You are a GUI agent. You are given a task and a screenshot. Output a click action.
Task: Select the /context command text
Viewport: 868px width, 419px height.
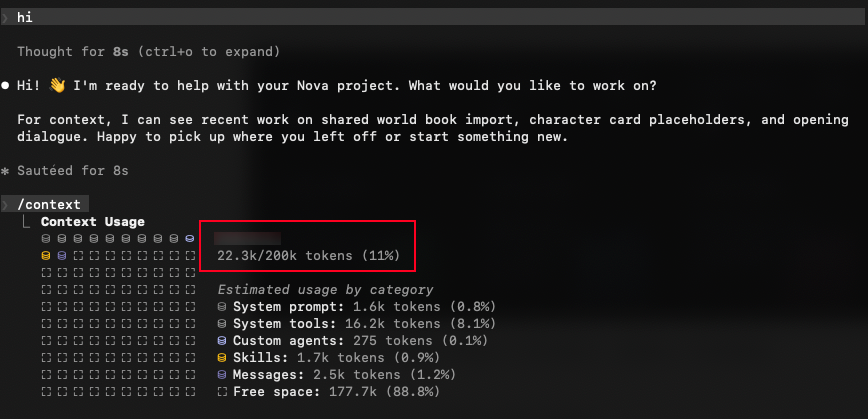pos(49,205)
